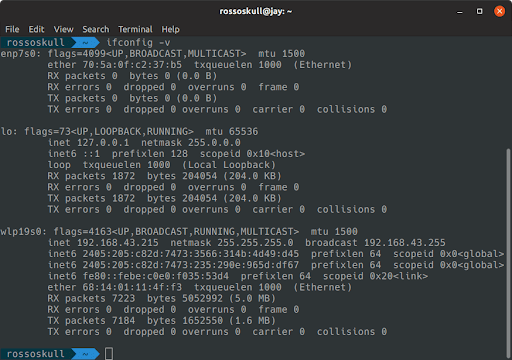This screenshot has height=360, width=512.
Task: Click the top prompt rossoskull username segment
Action: pyautogui.click(x=35, y=43)
